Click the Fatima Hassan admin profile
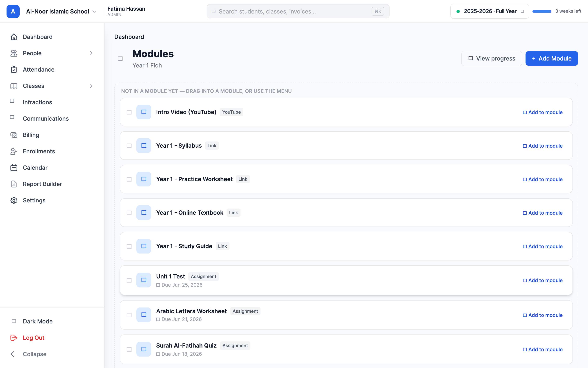The height and width of the screenshot is (368, 588). pyautogui.click(x=126, y=11)
